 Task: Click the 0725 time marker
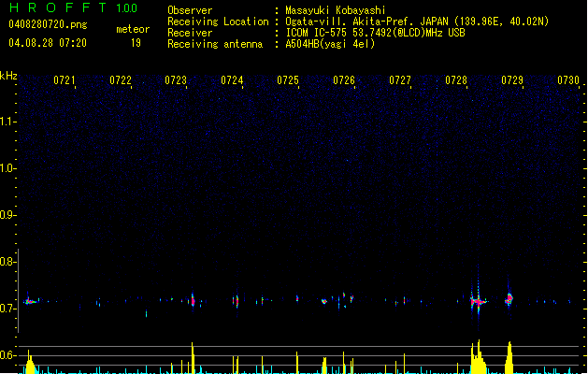288,80
